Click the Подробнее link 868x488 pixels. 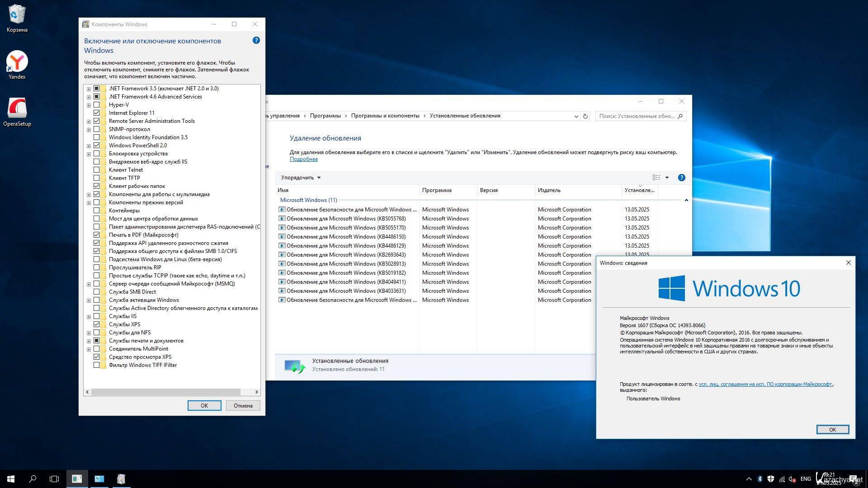pos(303,159)
